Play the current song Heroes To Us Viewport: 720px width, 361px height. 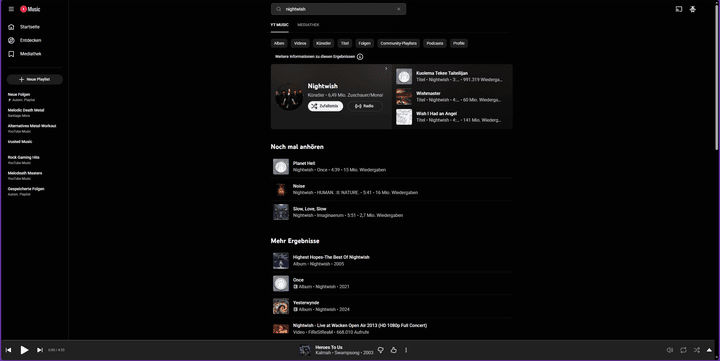[x=24, y=350]
